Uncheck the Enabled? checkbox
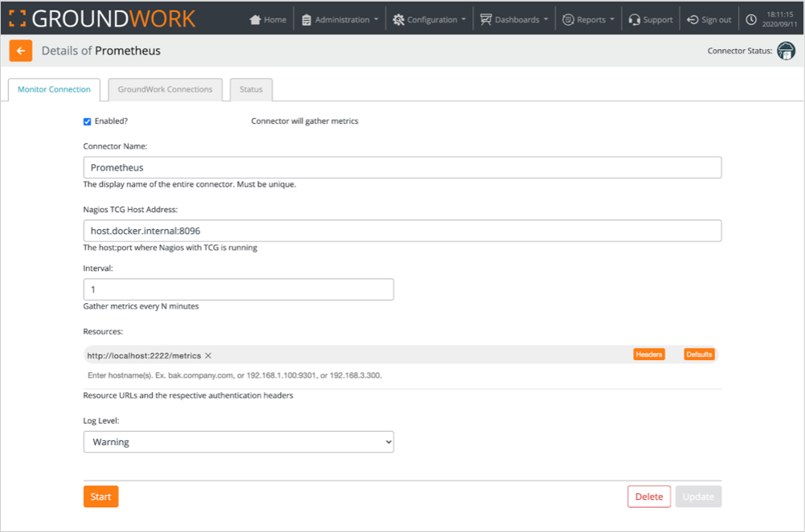805x532 pixels. [88, 121]
